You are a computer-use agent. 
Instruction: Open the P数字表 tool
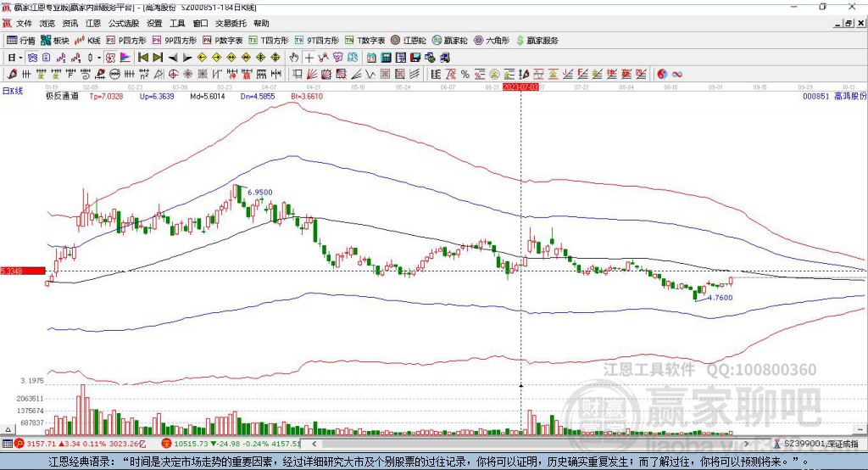223,41
